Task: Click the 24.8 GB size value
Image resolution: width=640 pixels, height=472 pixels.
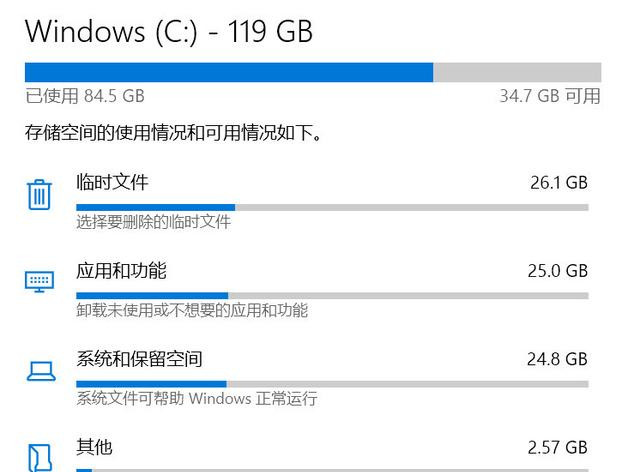Action: (x=558, y=359)
